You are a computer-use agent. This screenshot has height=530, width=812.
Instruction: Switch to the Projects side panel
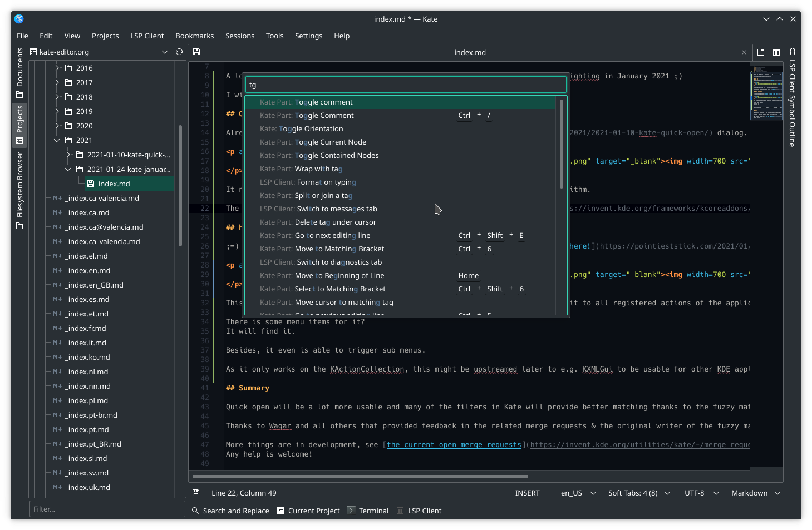19,125
